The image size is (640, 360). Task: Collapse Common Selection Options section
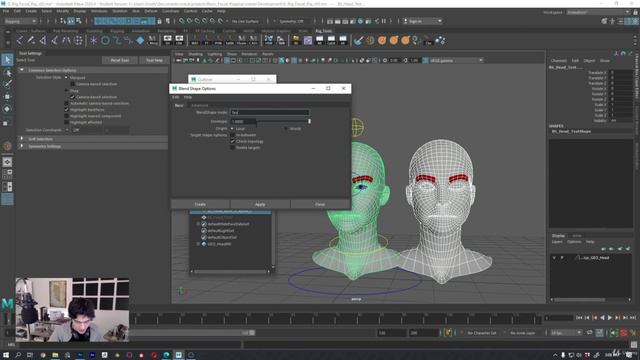point(22,70)
